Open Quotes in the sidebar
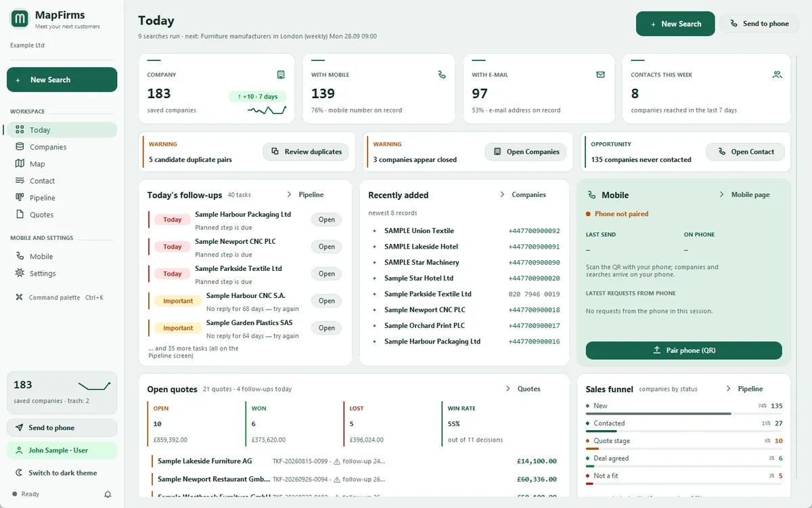The height and width of the screenshot is (508, 812). pyautogui.click(x=62, y=215)
